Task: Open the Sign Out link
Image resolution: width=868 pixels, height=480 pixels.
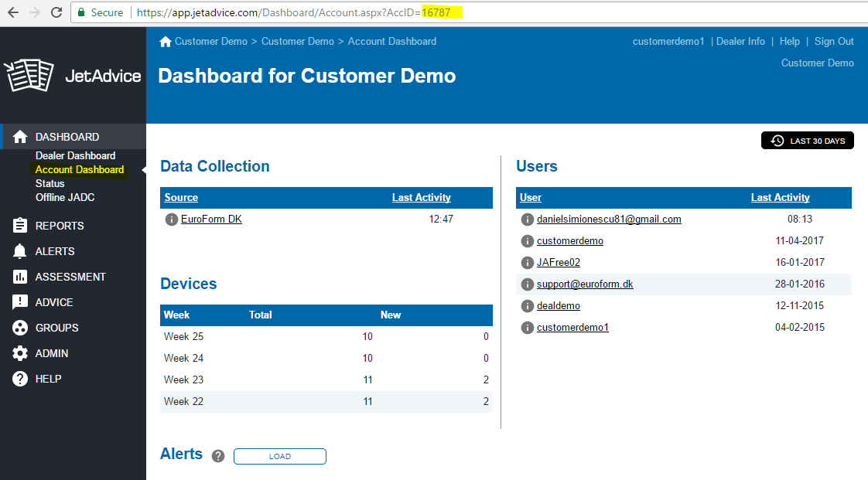Action: pyautogui.click(x=834, y=42)
